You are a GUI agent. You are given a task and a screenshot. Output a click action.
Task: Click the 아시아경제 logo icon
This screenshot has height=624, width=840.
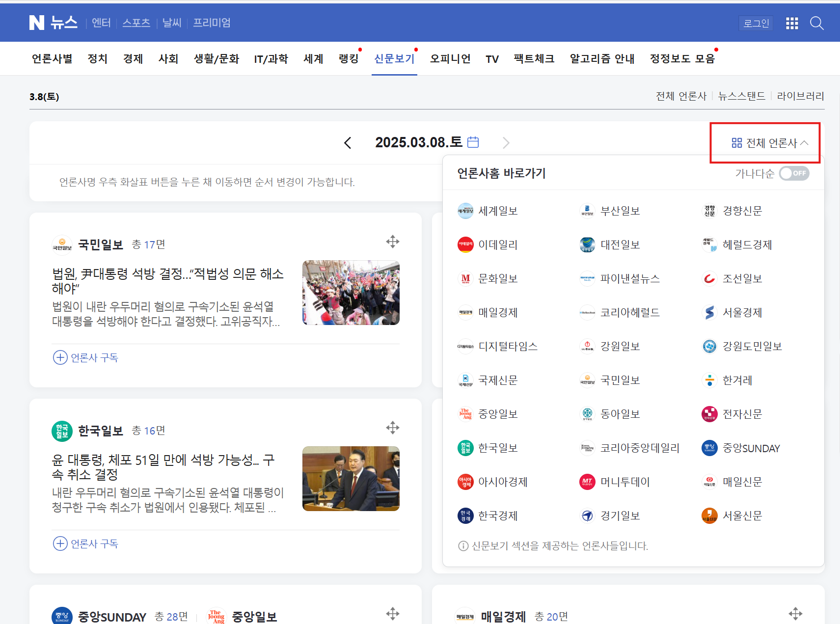pyautogui.click(x=465, y=482)
